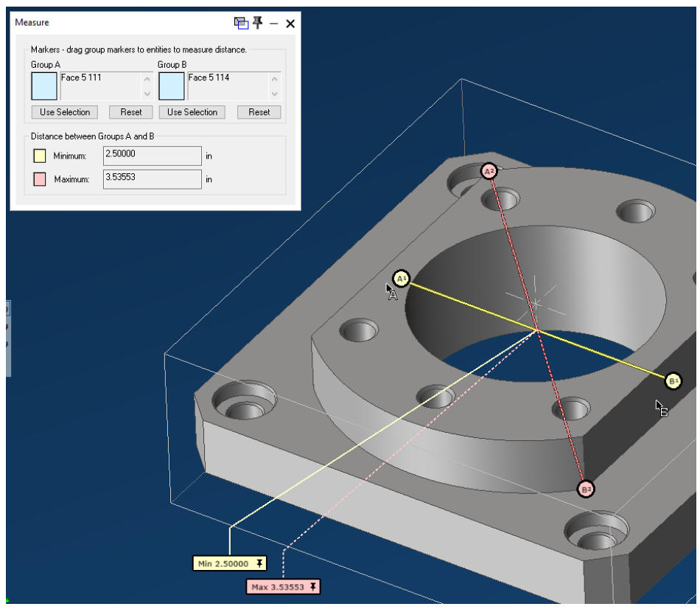Viewport: 700px width, 612px height.
Task: Click the Maximum distance field 3.53553
Action: [153, 178]
